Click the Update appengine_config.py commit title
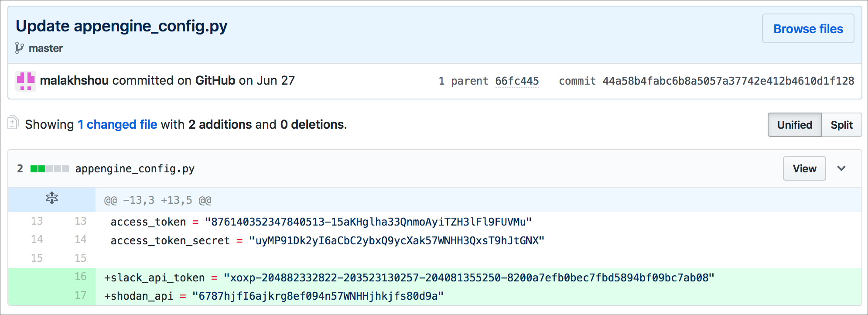 (121, 26)
